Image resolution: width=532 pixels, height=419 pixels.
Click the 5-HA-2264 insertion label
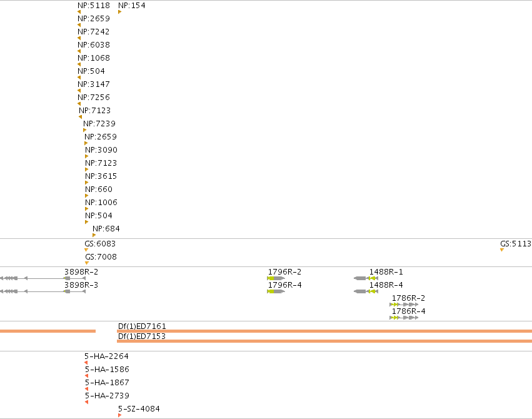tap(106, 356)
